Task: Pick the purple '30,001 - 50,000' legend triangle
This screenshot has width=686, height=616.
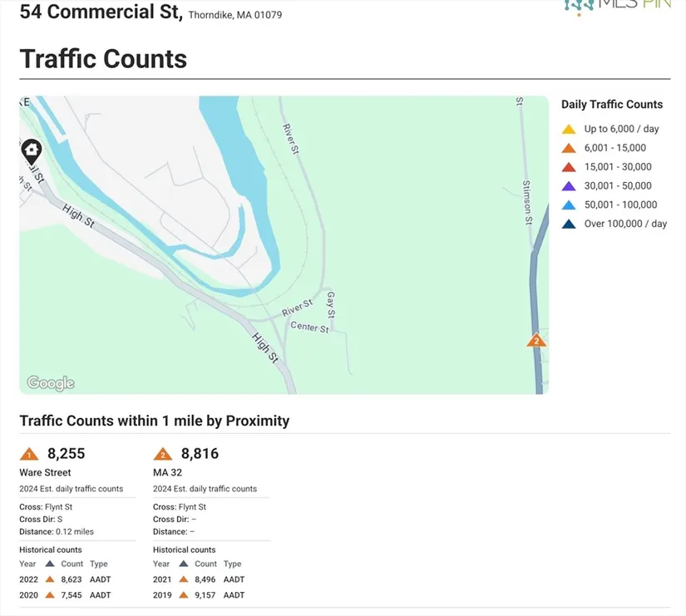Action: 569,186
